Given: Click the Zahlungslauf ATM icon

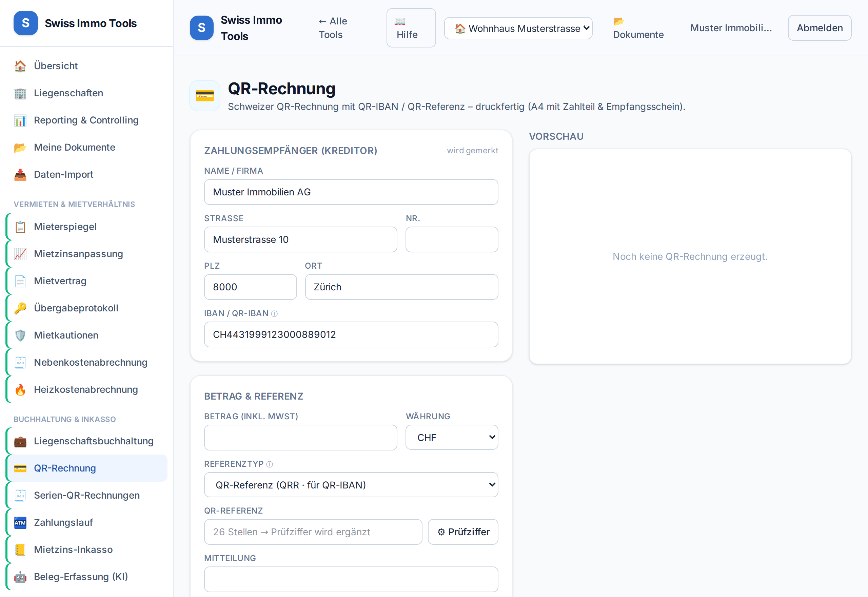Looking at the screenshot, I should 20,523.
